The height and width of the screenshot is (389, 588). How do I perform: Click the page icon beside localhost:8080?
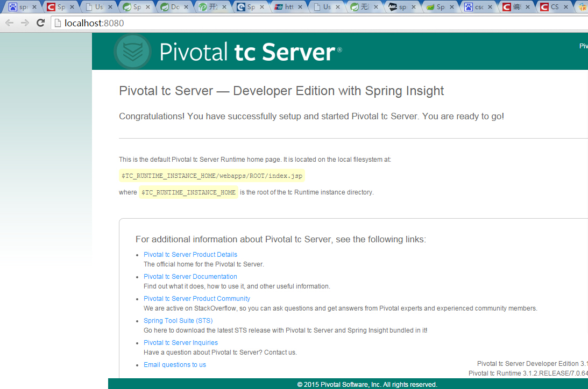58,23
